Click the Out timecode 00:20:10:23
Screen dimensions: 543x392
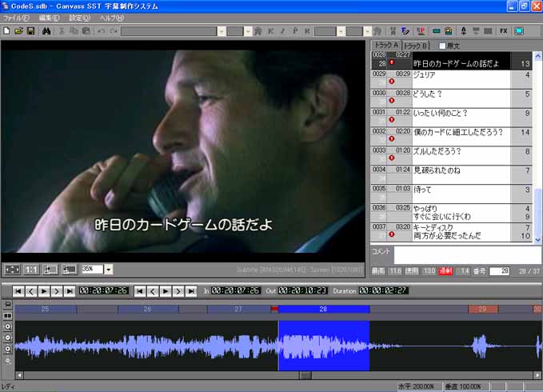pos(302,290)
